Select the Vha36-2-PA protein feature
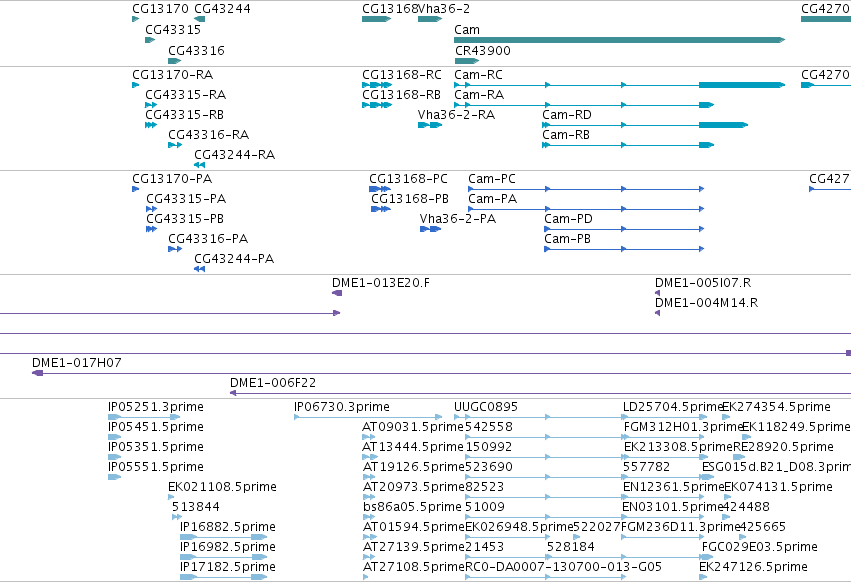This screenshot has height=582, width=851. tap(430, 229)
